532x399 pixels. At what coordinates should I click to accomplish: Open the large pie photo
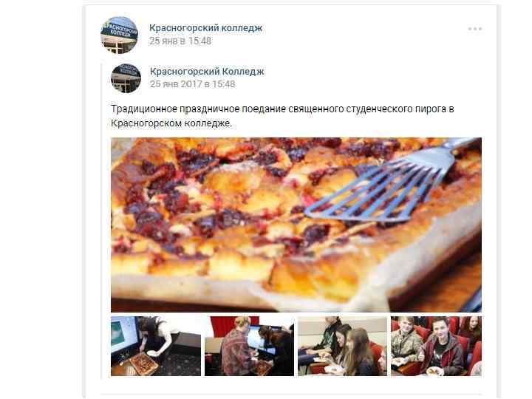tap(296, 225)
